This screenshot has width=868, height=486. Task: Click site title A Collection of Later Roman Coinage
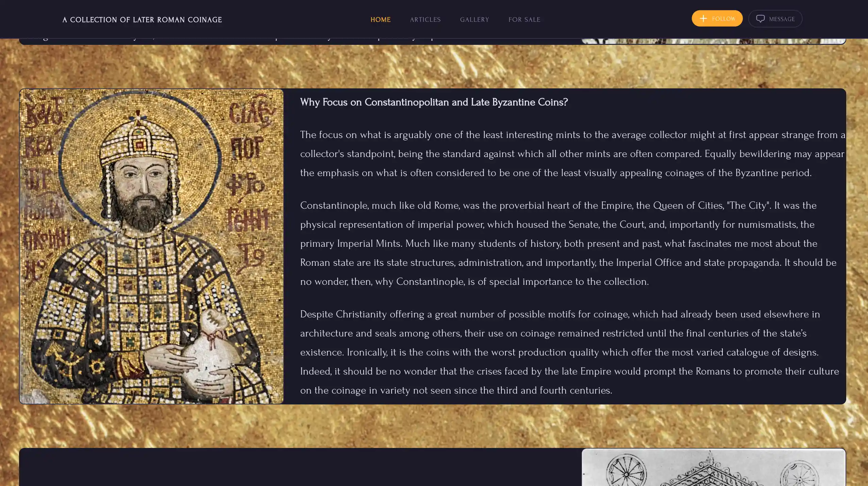pos(142,20)
